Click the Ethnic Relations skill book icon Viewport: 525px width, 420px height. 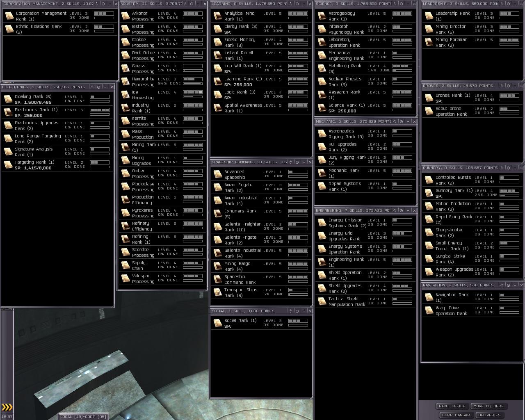pyautogui.click(x=9, y=29)
